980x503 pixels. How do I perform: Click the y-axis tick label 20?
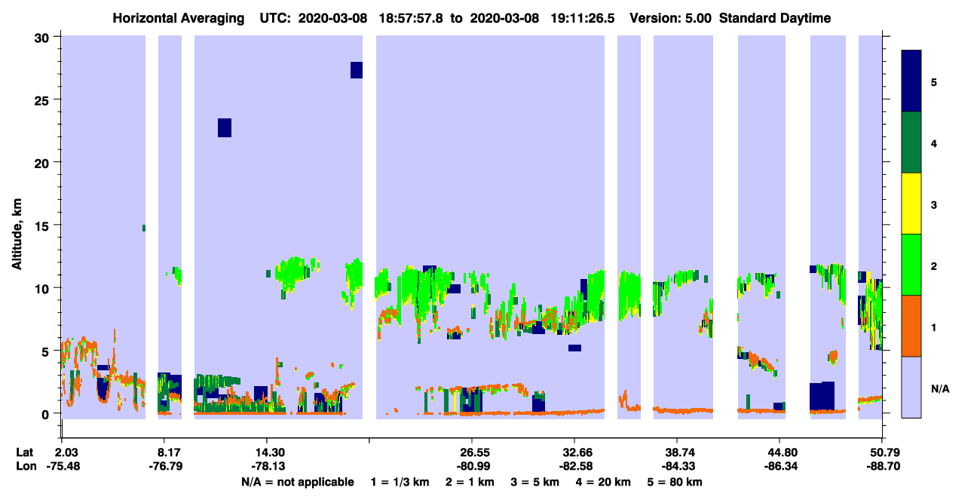click(44, 163)
